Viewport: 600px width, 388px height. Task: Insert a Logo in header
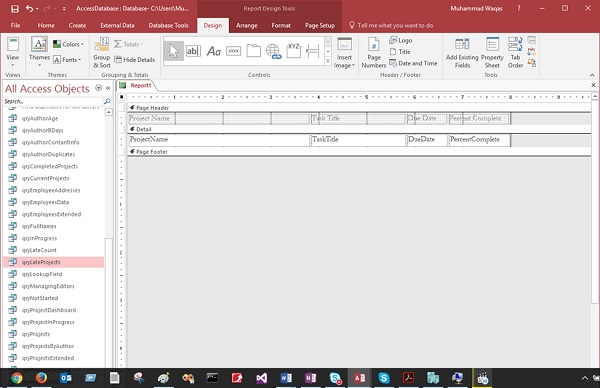pyautogui.click(x=401, y=40)
